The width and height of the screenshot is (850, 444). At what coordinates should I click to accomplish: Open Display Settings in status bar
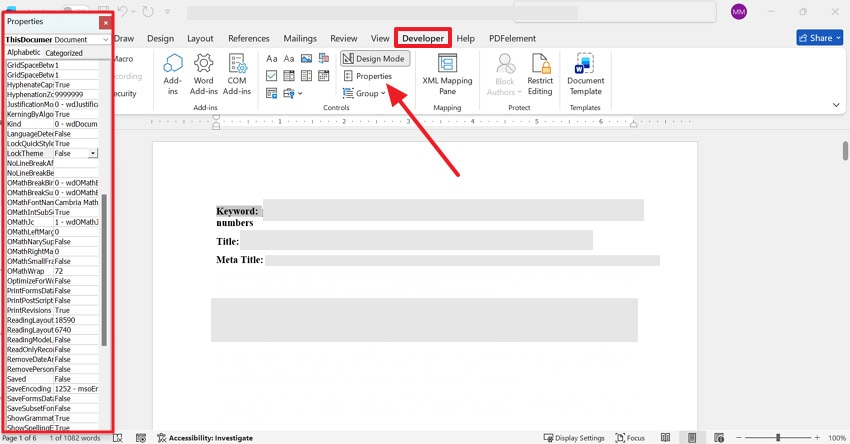click(574, 437)
